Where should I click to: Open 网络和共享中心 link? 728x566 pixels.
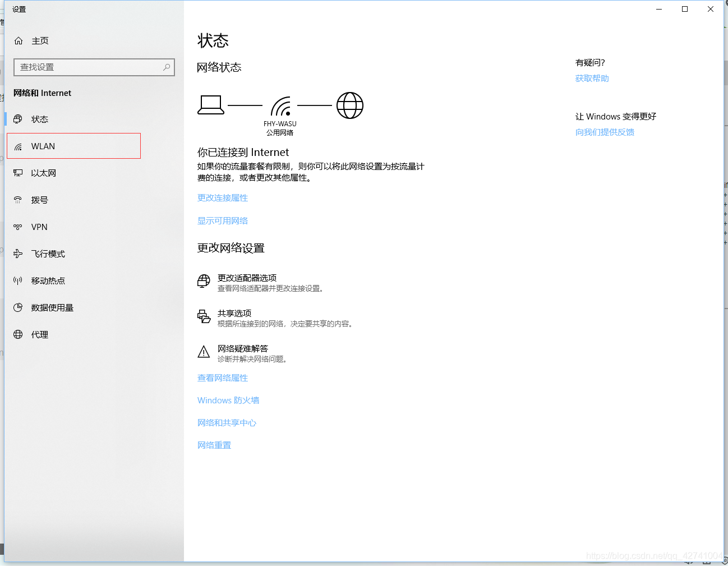[227, 423]
